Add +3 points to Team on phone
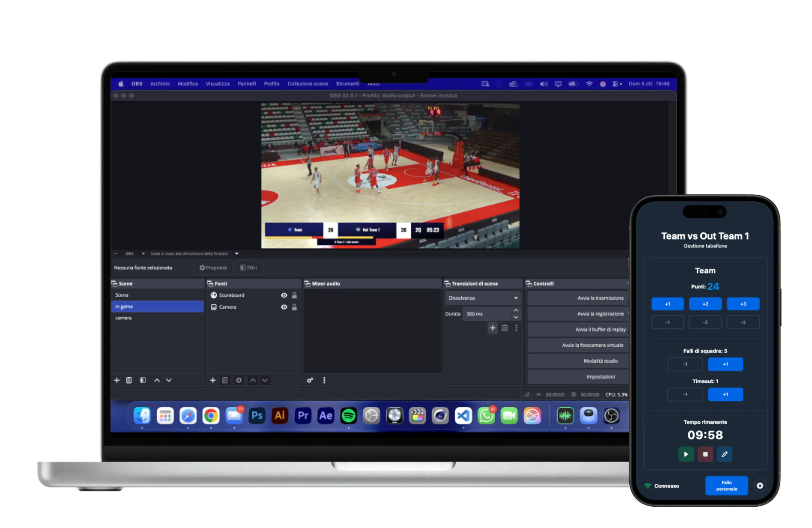 [743, 303]
